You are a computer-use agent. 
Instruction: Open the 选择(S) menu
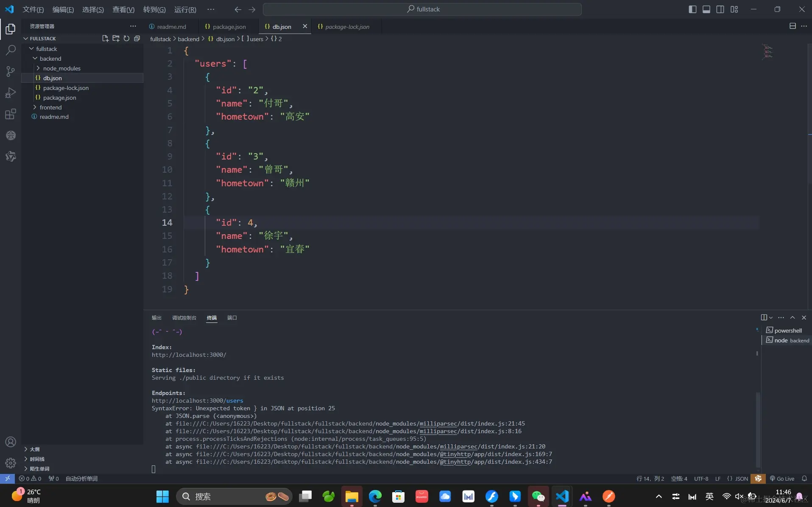(93, 9)
